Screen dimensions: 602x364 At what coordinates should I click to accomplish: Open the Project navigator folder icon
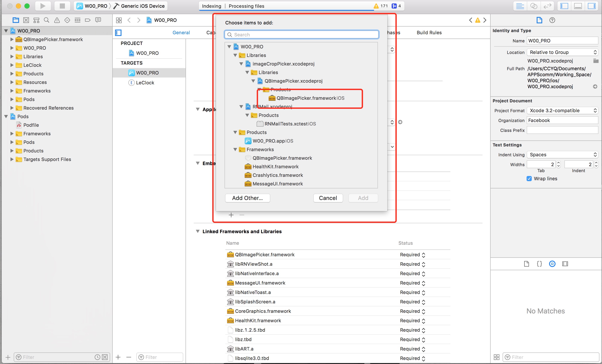16,20
